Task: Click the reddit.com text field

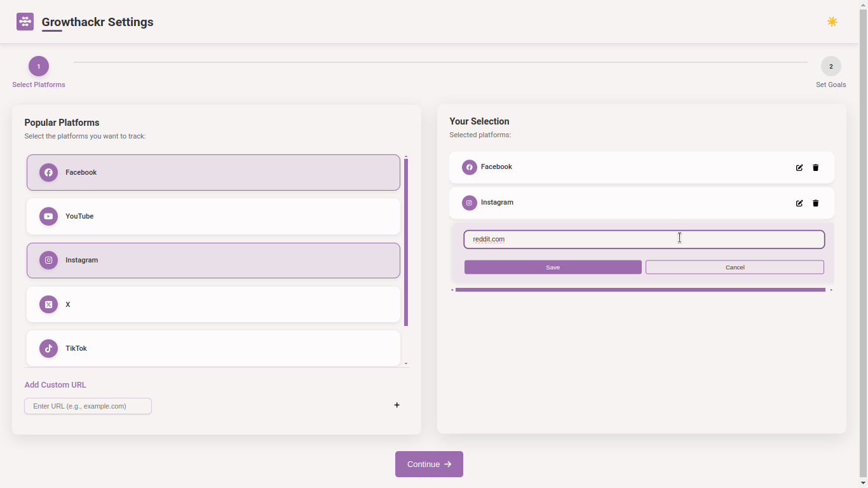Action: pos(644,240)
